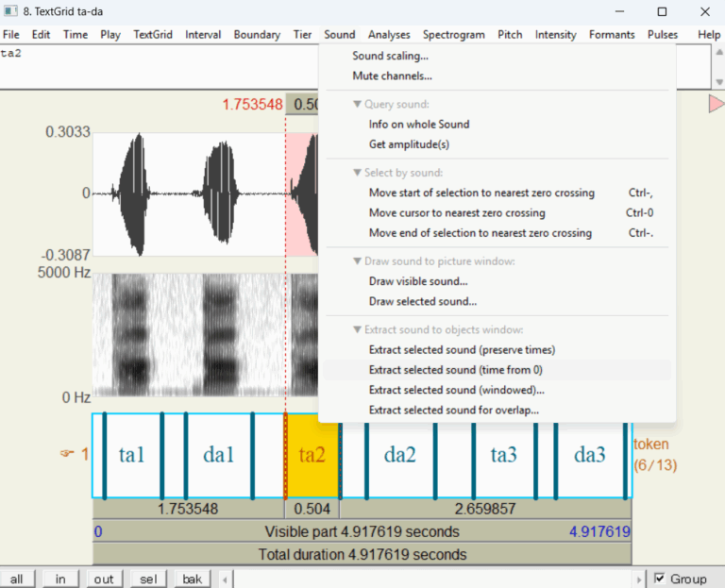This screenshot has height=588, width=725.
Task: Select Sound scaling... menu entry
Action: pos(390,56)
